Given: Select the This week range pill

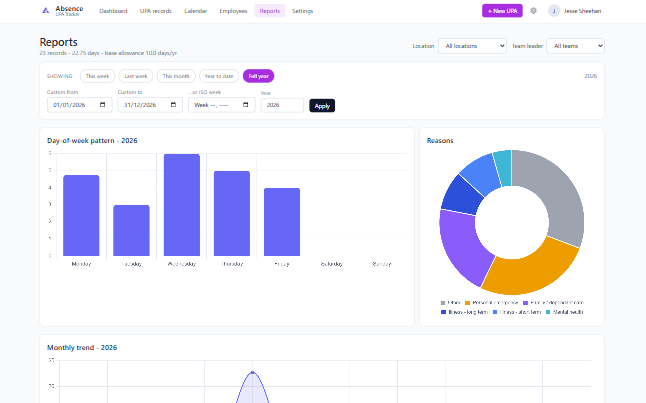Looking at the screenshot, I should click(97, 76).
